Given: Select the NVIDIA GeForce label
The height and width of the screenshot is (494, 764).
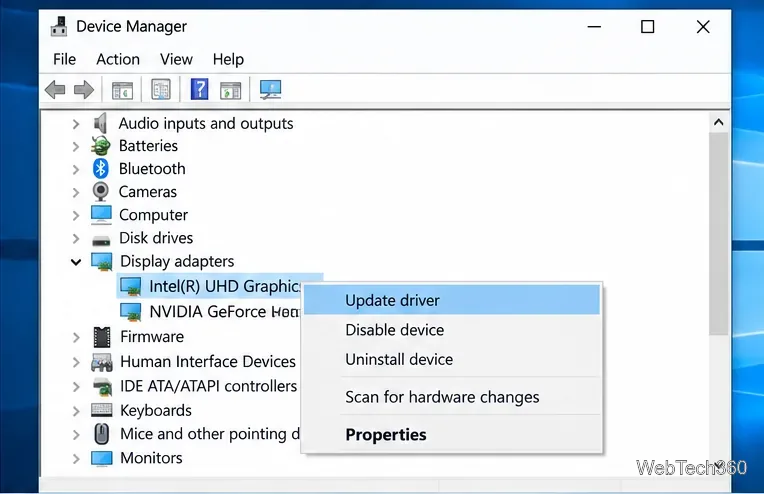Looking at the screenshot, I should pyautogui.click(x=224, y=312).
